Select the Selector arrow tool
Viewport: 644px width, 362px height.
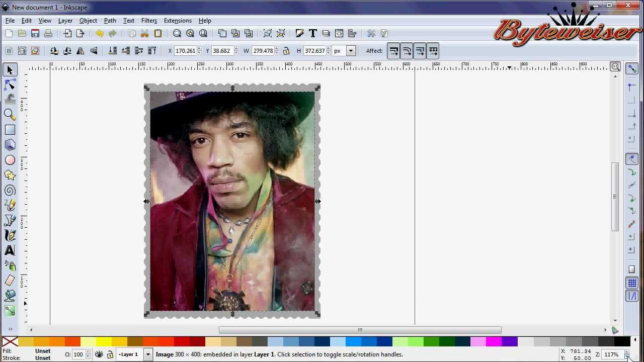pyautogui.click(x=10, y=70)
